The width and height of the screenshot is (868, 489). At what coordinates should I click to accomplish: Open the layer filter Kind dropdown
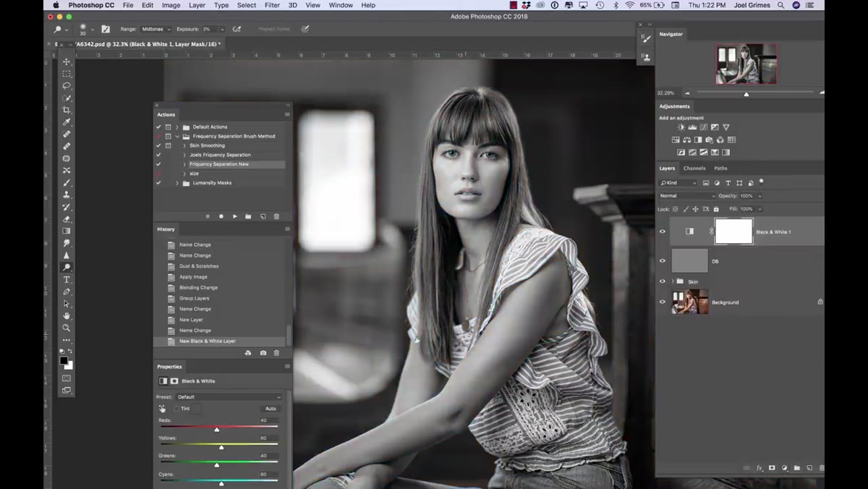(x=678, y=183)
